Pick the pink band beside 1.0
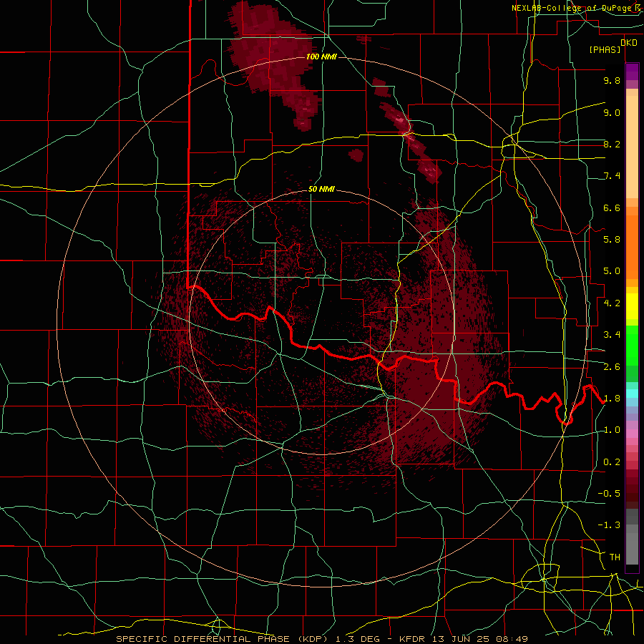Viewport: 644px width, 644px height. 632,434
